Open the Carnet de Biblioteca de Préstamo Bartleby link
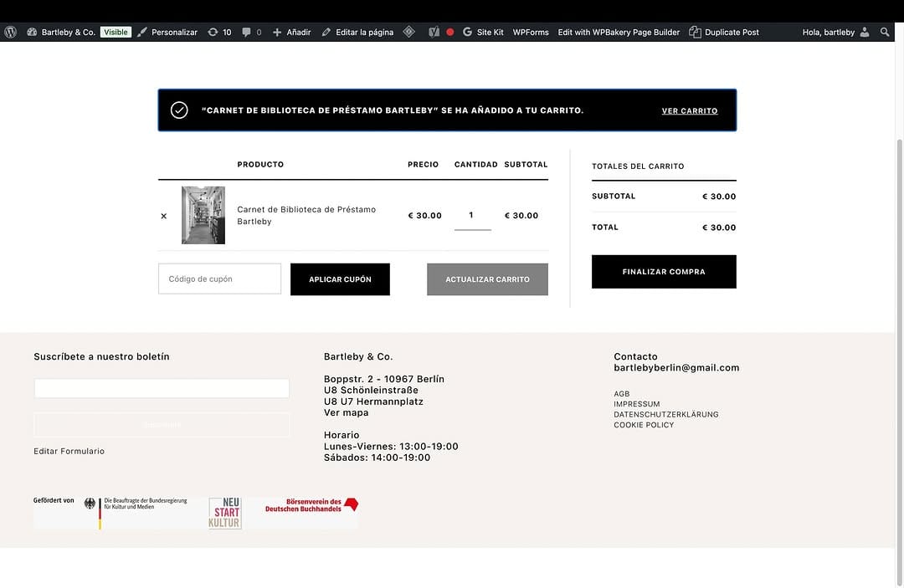This screenshot has height=588, width=904. [306, 216]
